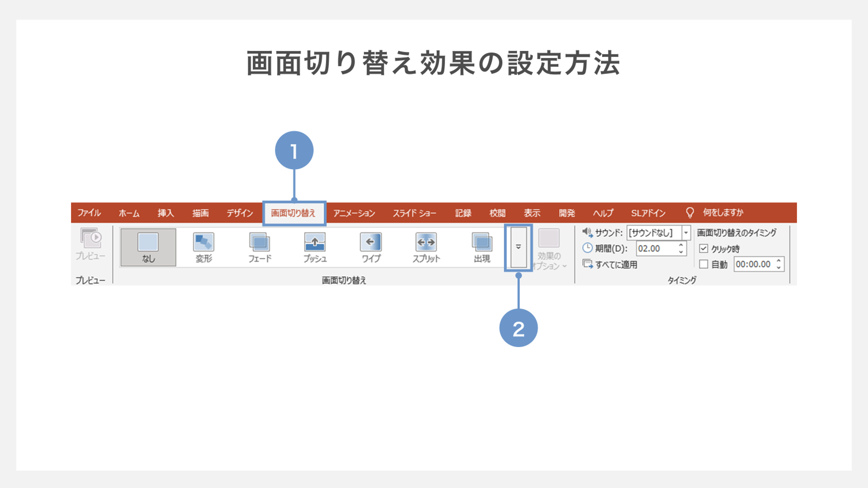868x488 pixels.
Task: Click the 期間 duration field 02.00
Action: (656, 249)
